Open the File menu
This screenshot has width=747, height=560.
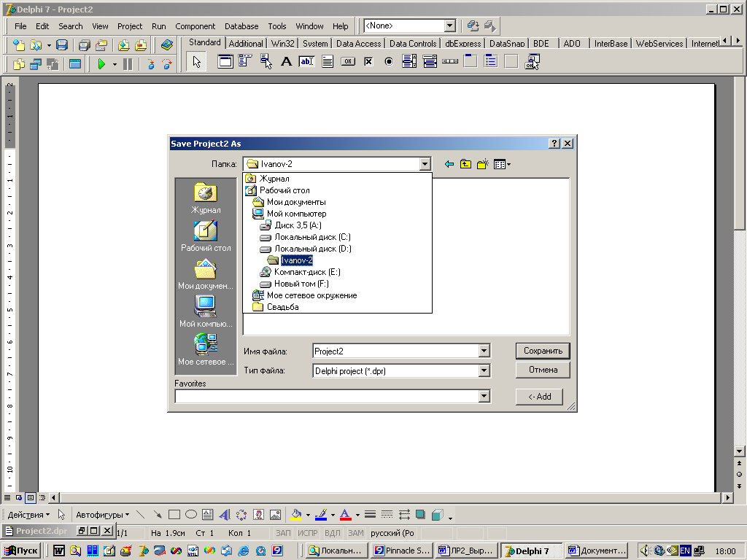[x=20, y=26]
